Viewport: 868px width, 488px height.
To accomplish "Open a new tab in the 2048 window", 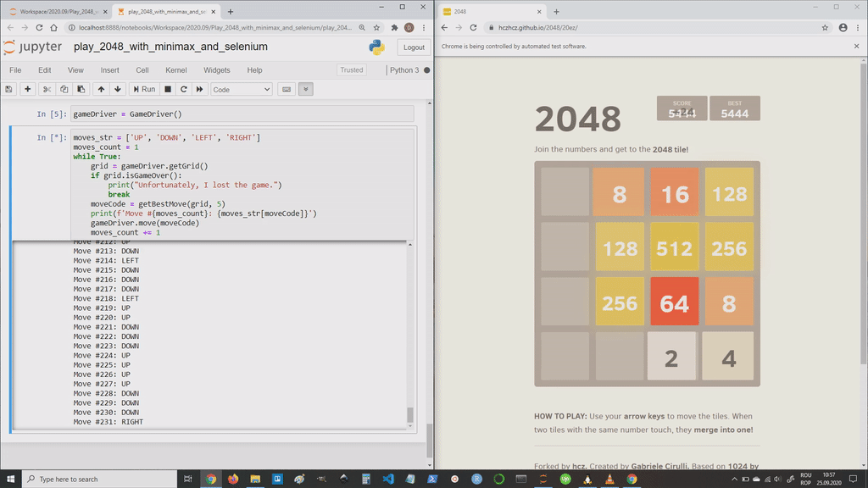I will (x=556, y=11).
